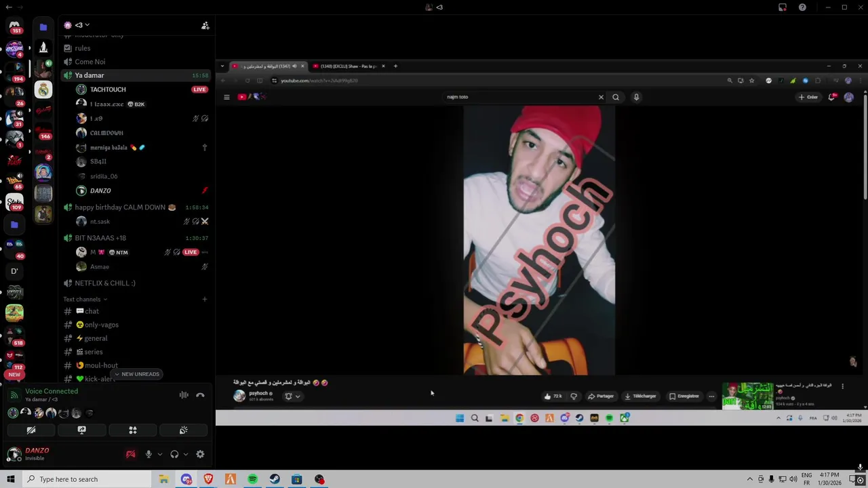Viewport: 868px width, 488px height.
Task: Click the YouTube search field 'najm toto'
Action: point(519,97)
